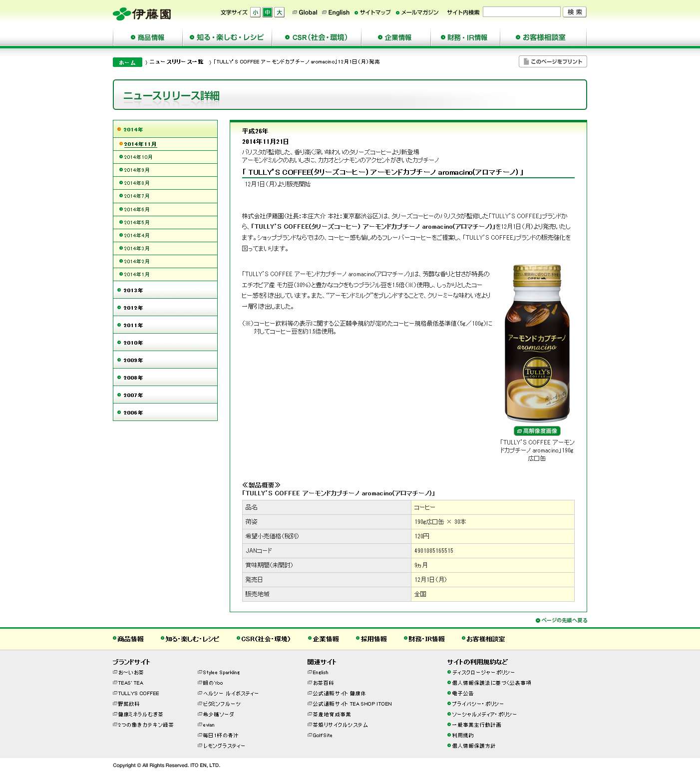Expand the 2013年 sidebar section
Screen dimensions: 700x781
[165, 290]
